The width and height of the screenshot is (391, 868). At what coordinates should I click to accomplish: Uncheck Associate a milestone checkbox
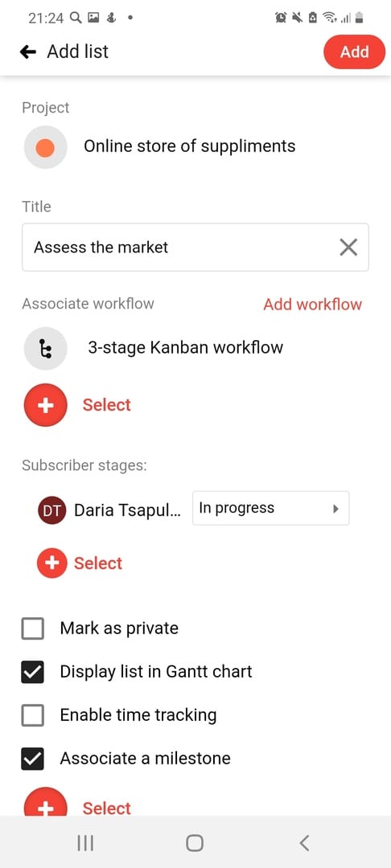[x=33, y=759]
